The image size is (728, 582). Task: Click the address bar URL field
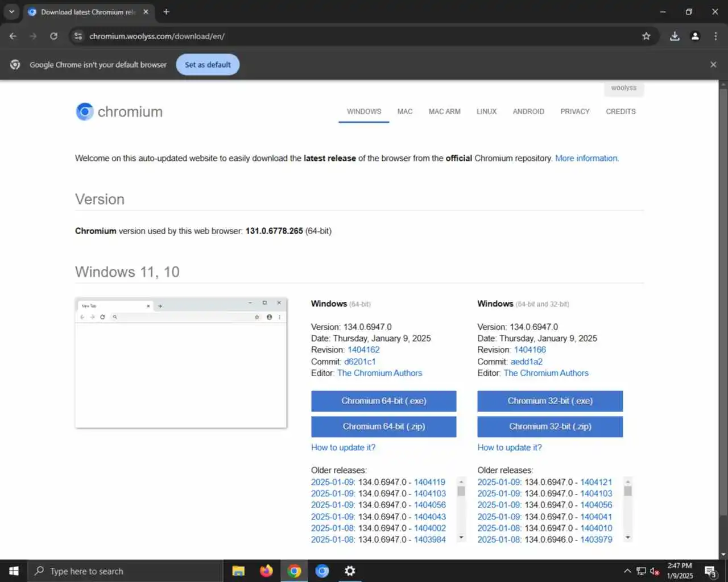point(364,36)
